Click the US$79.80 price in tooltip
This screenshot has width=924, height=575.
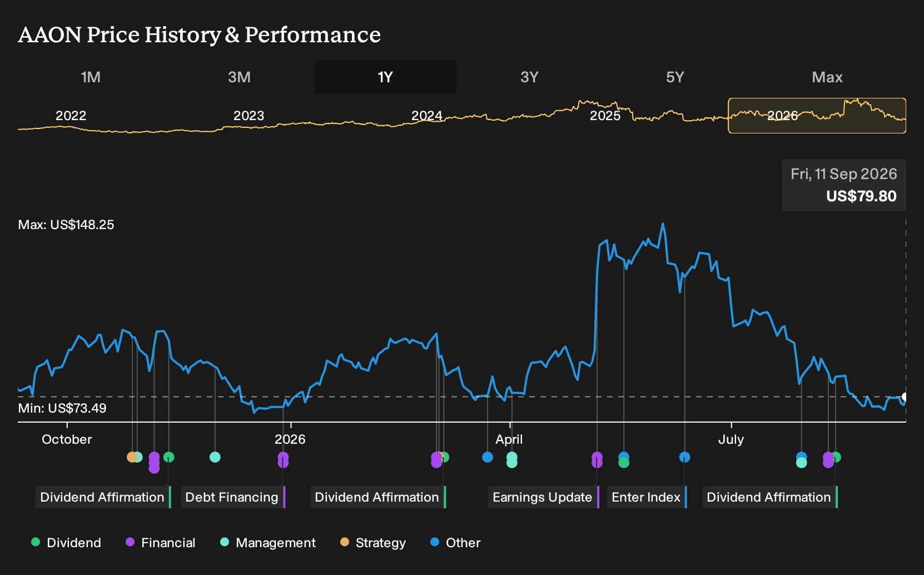861,196
